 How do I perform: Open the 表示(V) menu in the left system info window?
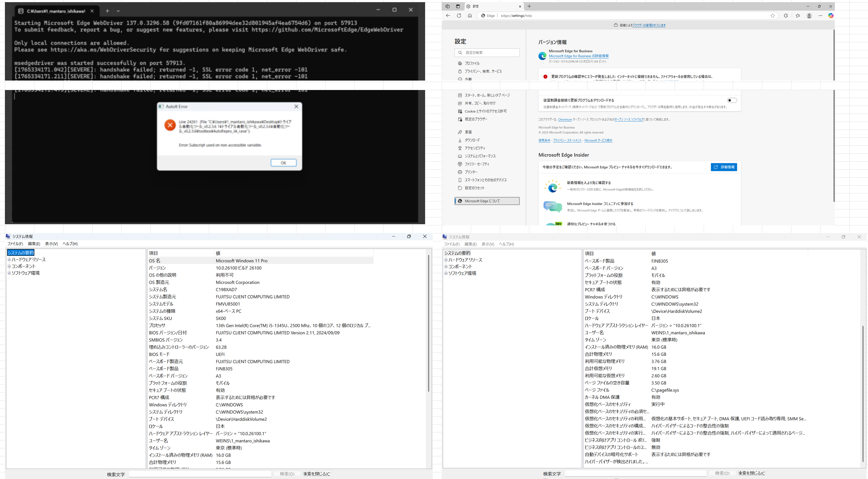[x=51, y=244]
